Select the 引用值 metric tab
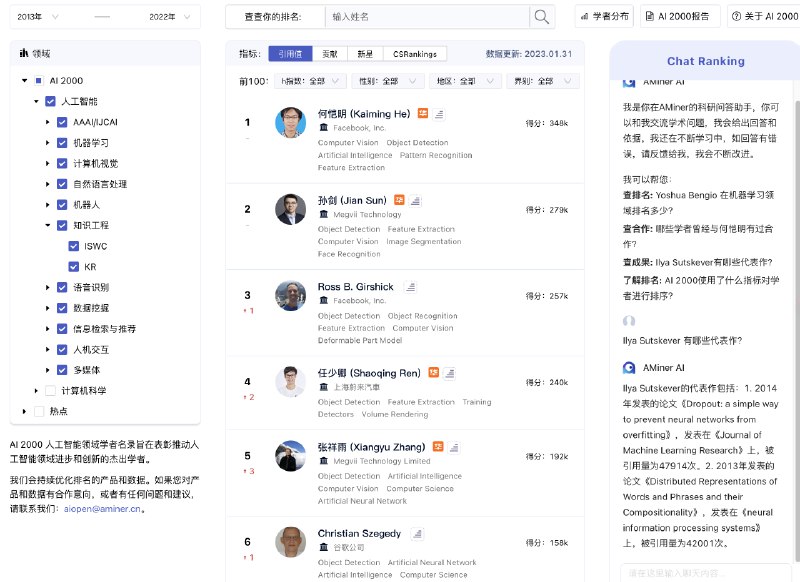Viewport: 800px width, 582px height. [x=290, y=54]
